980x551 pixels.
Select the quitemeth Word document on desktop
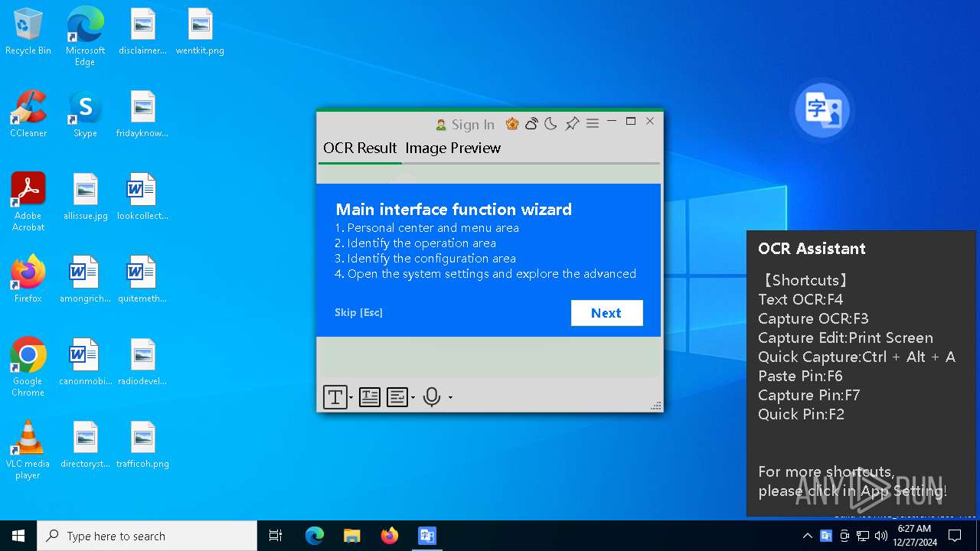coord(143,280)
